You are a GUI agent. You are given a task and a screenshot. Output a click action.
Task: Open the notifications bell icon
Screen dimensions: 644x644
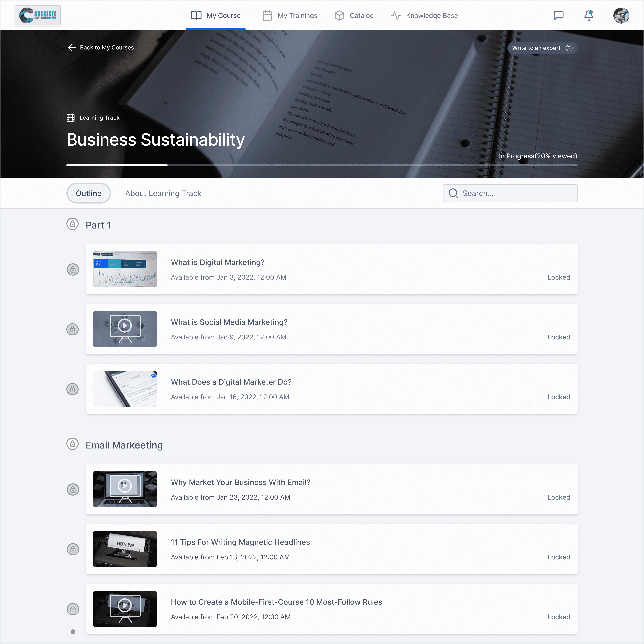pyautogui.click(x=589, y=15)
